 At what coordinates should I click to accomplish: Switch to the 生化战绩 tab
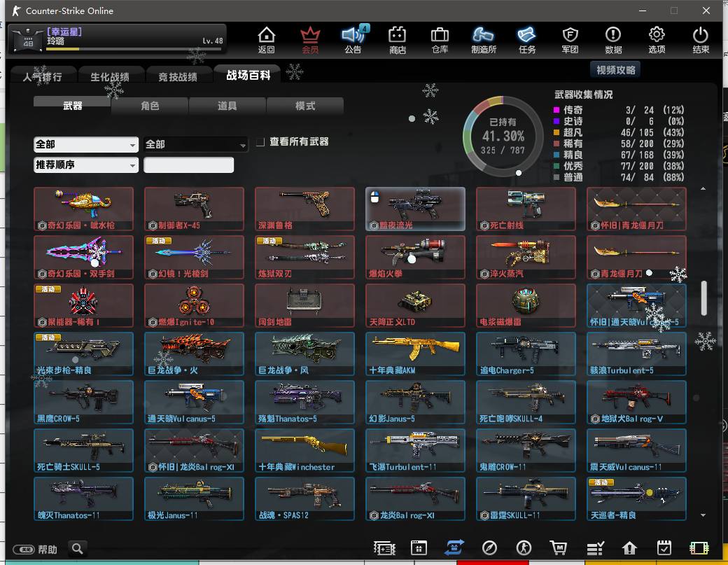tap(109, 77)
